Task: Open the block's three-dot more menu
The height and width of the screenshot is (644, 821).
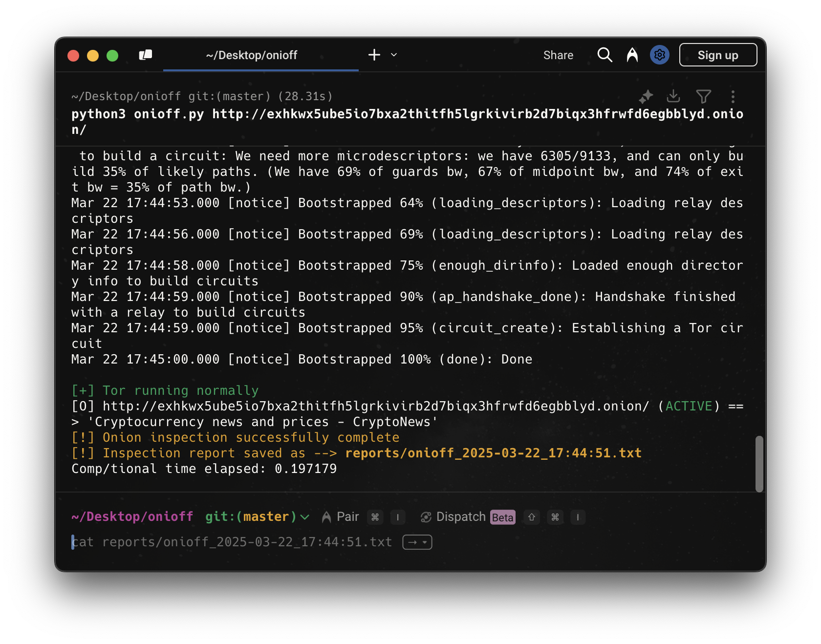Action: point(733,97)
